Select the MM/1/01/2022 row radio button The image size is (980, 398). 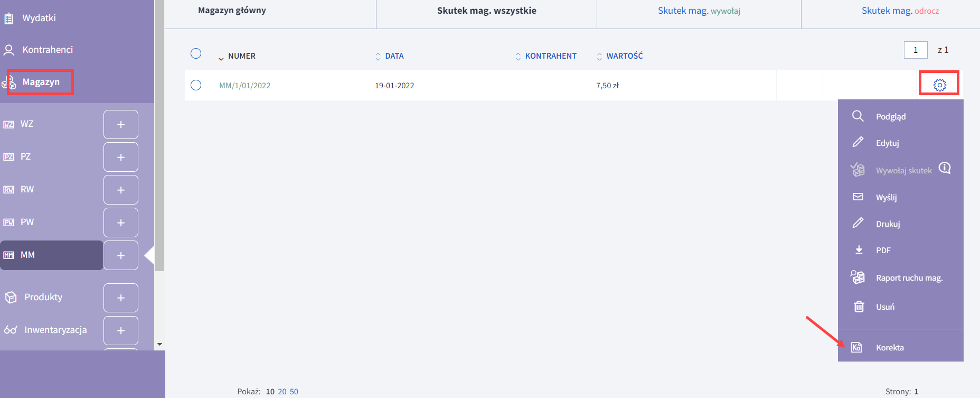(196, 85)
